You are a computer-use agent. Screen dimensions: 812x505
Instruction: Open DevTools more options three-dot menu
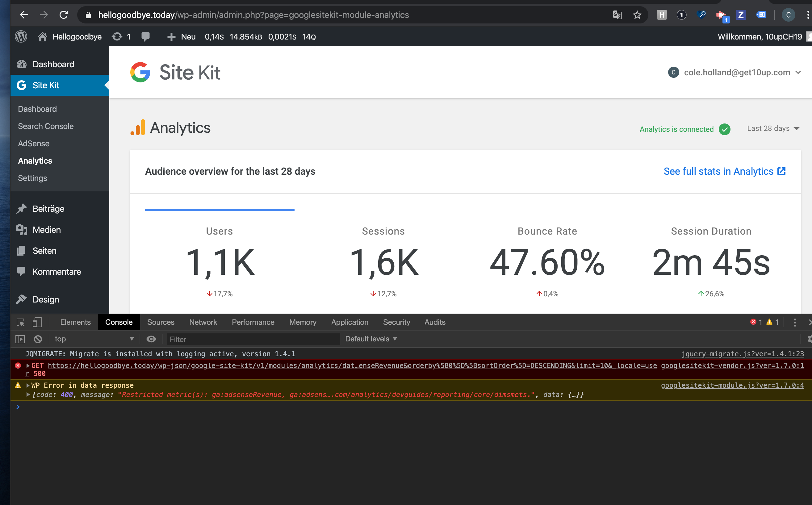pyautogui.click(x=795, y=322)
